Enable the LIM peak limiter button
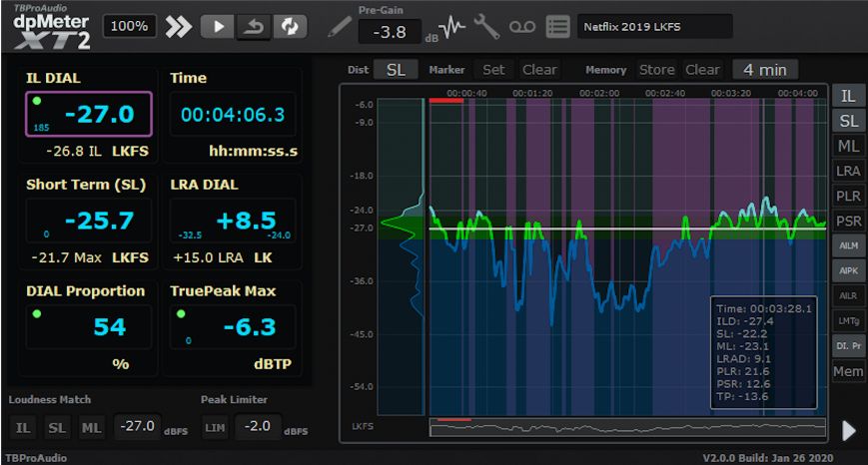 pos(215,427)
